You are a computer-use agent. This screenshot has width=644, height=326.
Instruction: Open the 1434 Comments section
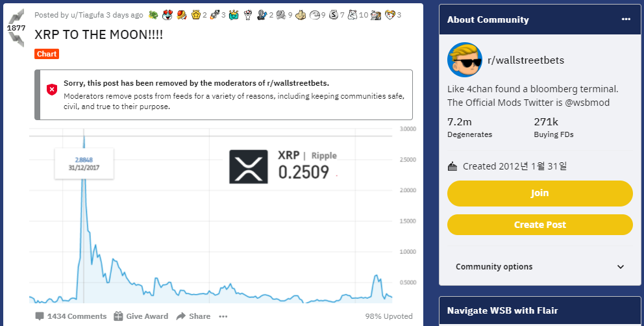coord(71,316)
